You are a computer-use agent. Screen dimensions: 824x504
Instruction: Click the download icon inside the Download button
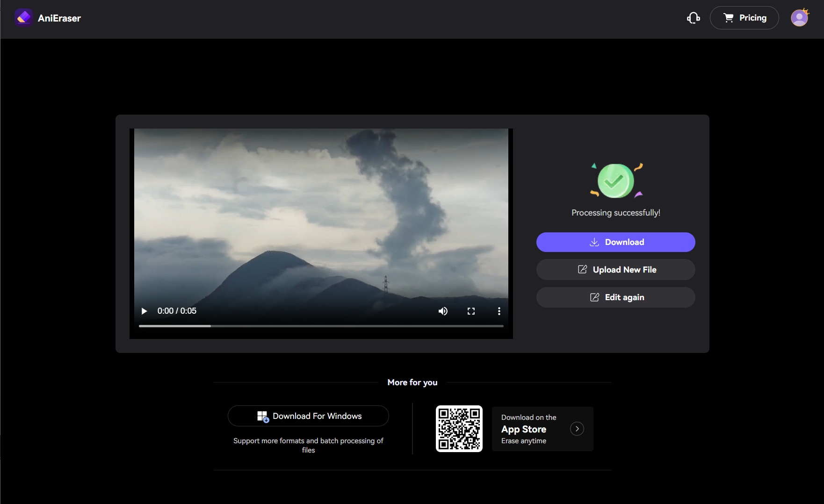click(x=594, y=242)
